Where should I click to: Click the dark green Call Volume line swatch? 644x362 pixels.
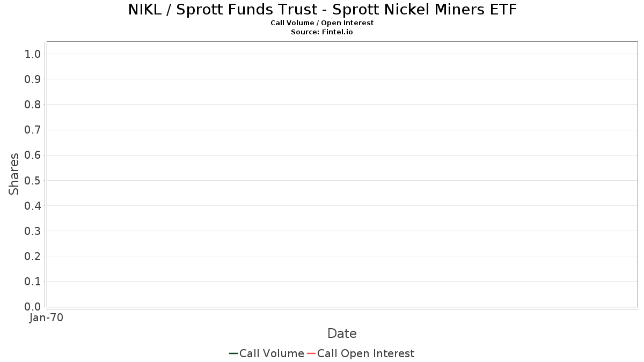pyautogui.click(x=233, y=353)
